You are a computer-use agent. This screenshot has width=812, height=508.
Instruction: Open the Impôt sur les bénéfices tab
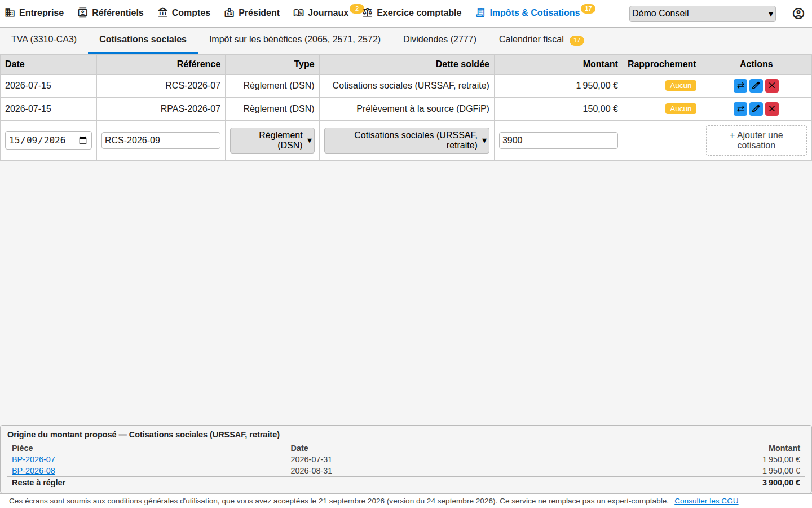(295, 40)
